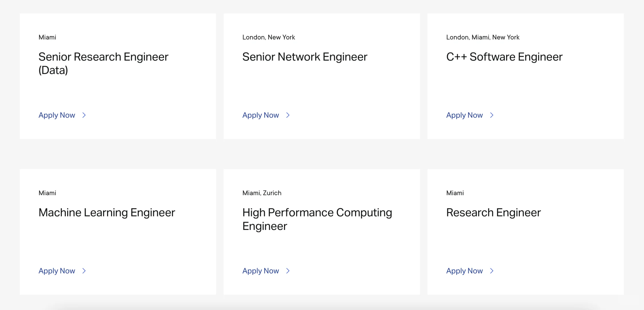Image resolution: width=644 pixels, height=310 pixels.
Task: Click chevron arrow on Machine Learning Engineer card
Action: (84, 271)
